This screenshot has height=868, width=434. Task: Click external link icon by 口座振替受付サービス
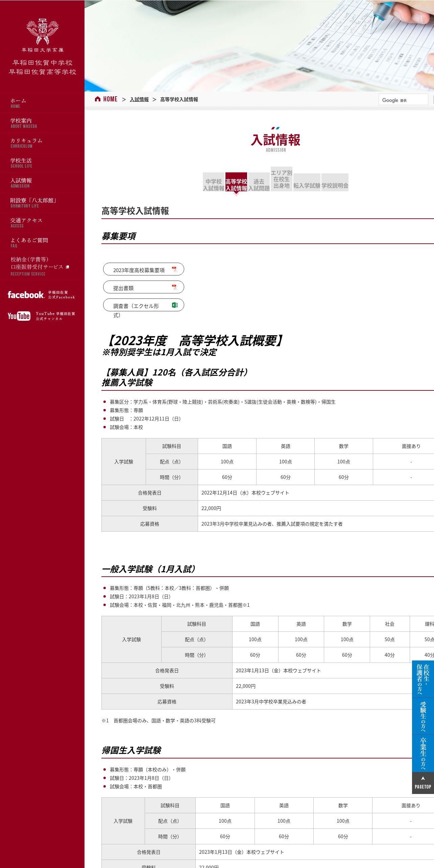point(67,267)
